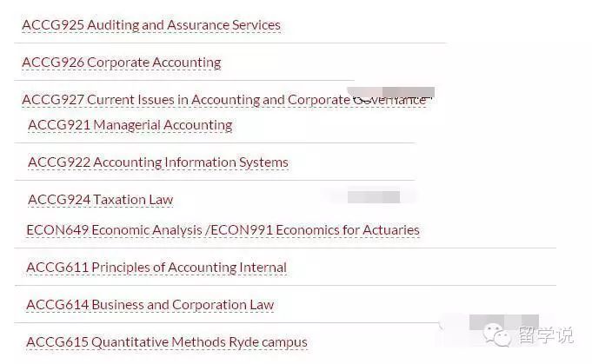Screen dimensions: 592x364
Task: Click the course code ACCG925
Action: point(53,25)
